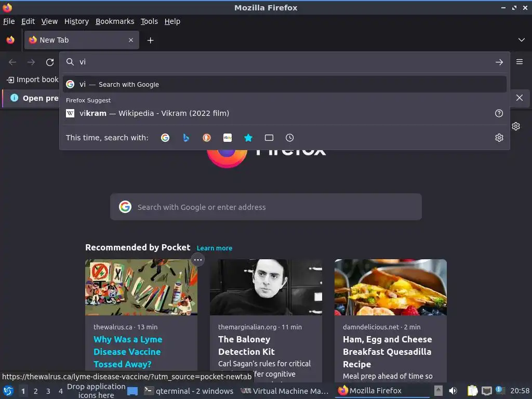This screenshot has width=532, height=399.
Task: Search open tabs using the tabs icon
Action: coord(269,138)
